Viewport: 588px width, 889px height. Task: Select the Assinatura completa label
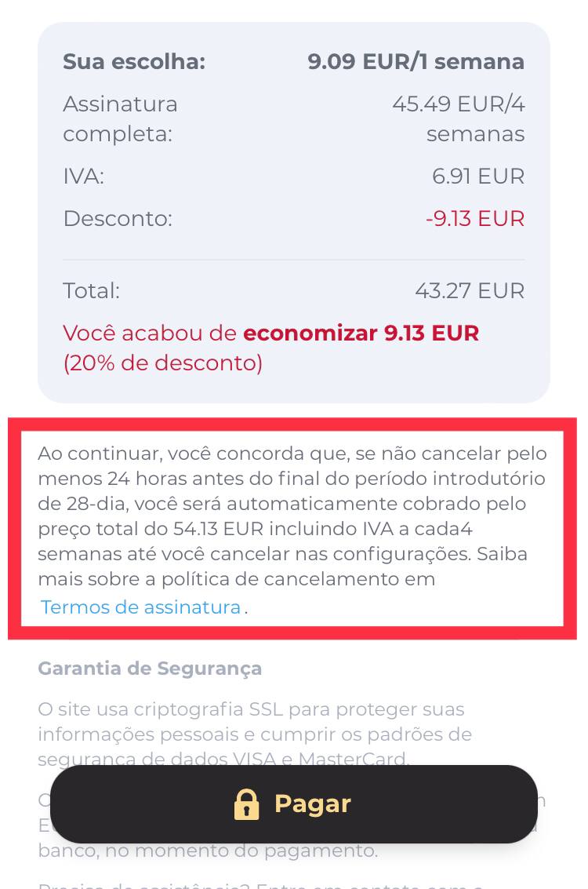pyautogui.click(x=120, y=119)
